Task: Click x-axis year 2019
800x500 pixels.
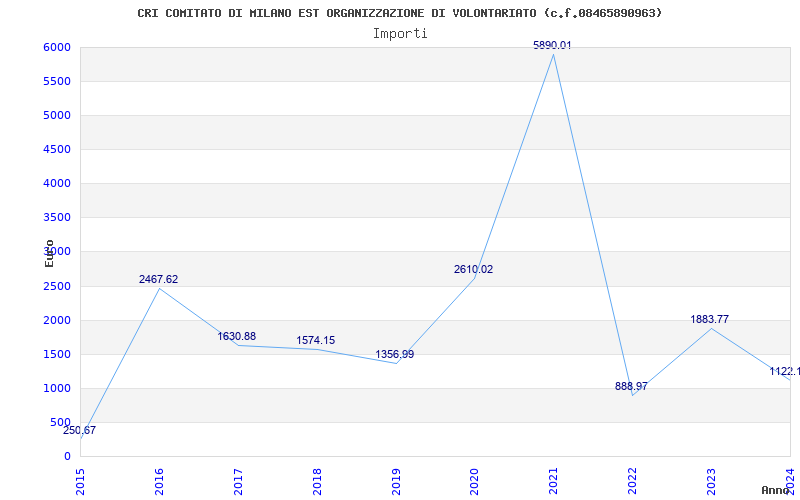Action: (396, 481)
